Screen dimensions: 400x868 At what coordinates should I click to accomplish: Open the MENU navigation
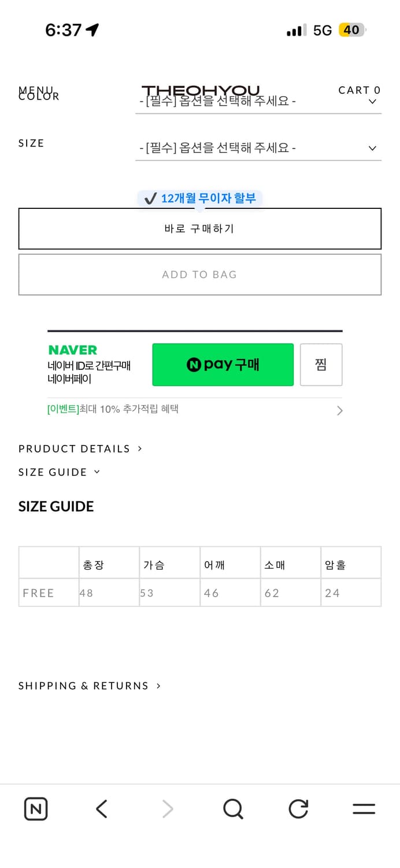[35, 89]
